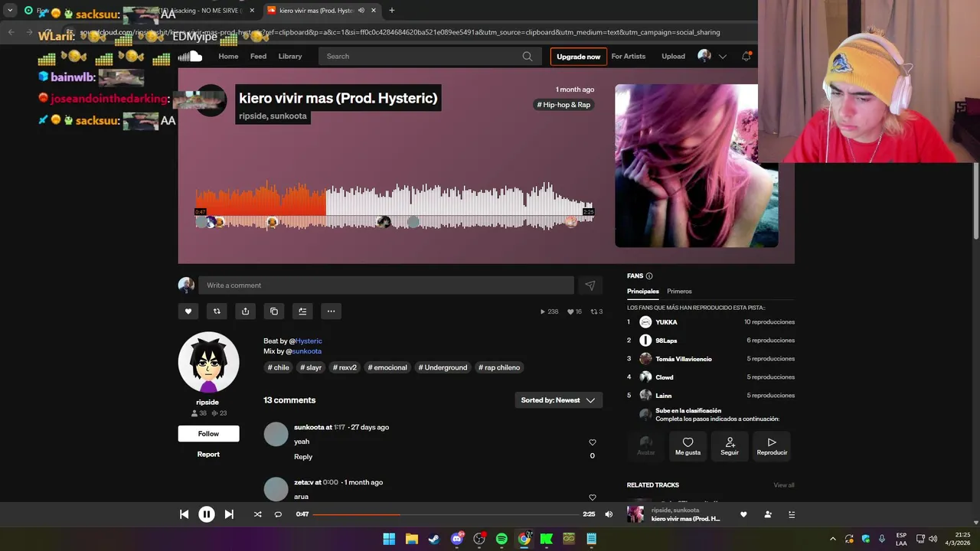Screen dimensions: 980x551
Task: Skip to previous track in player bar
Action: (x=184, y=514)
